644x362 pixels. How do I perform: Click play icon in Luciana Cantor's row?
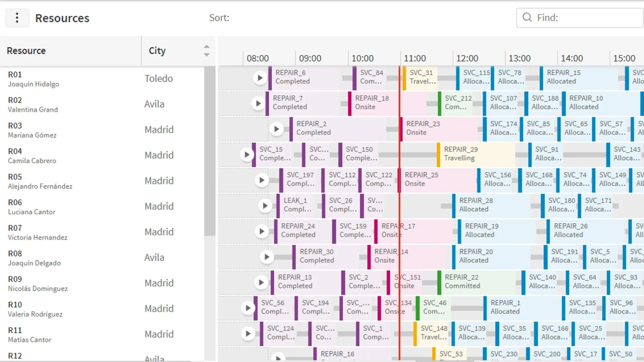(x=265, y=206)
